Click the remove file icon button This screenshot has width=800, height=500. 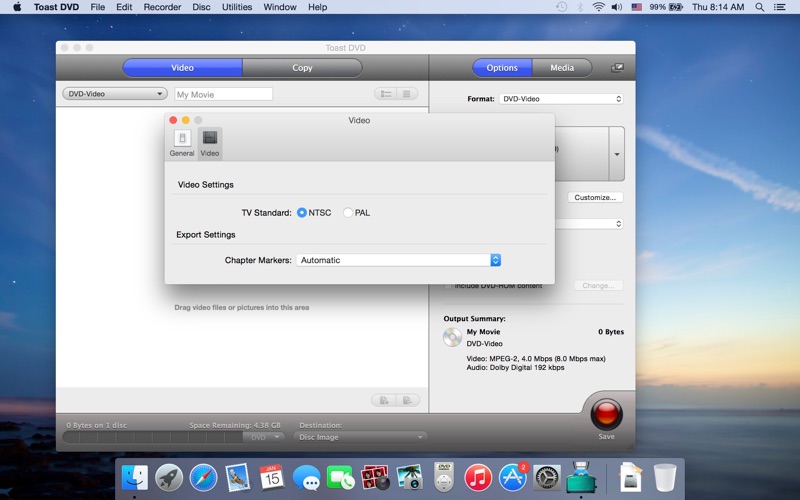pyautogui.click(x=408, y=401)
